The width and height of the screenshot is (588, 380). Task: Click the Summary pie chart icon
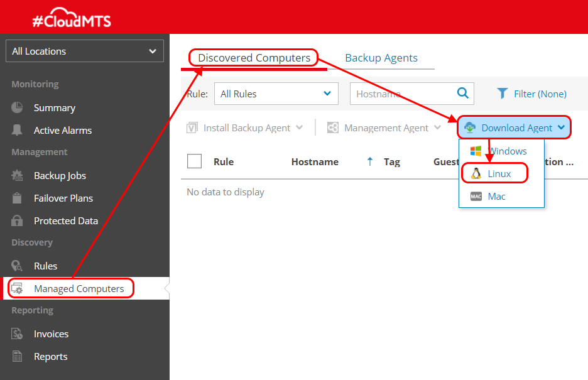coord(17,107)
